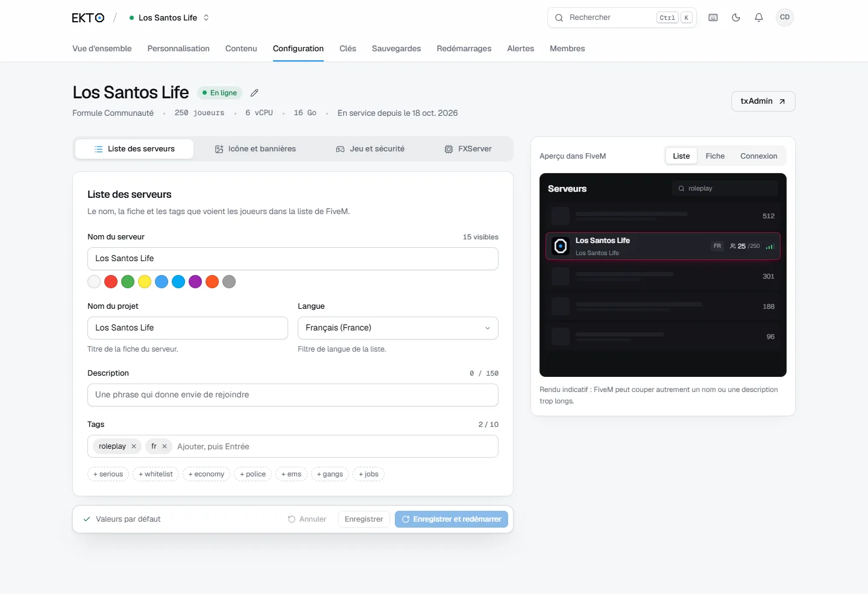Click the Los Santos Life server logo in preview
Image resolution: width=868 pixels, height=594 pixels.
pyautogui.click(x=561, y=246)
